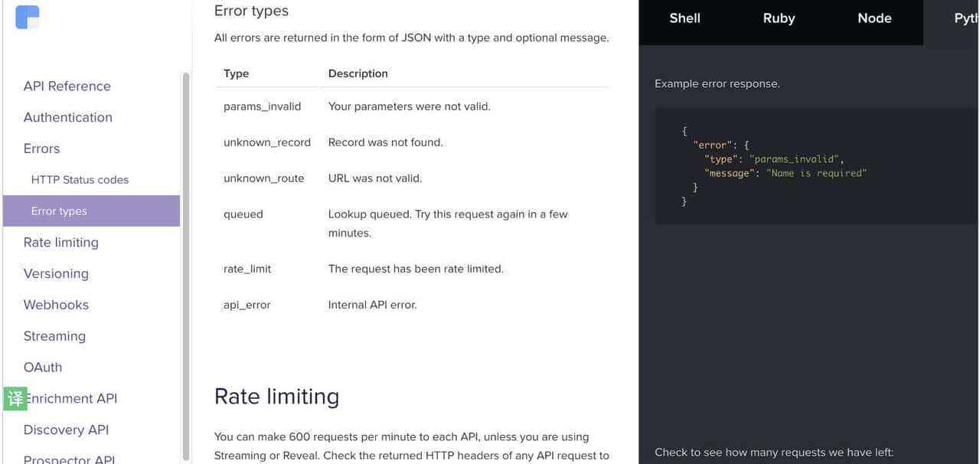Navigate to Rate limiting in sidebar
Screen dimensions: 980x464
[61, 243]
